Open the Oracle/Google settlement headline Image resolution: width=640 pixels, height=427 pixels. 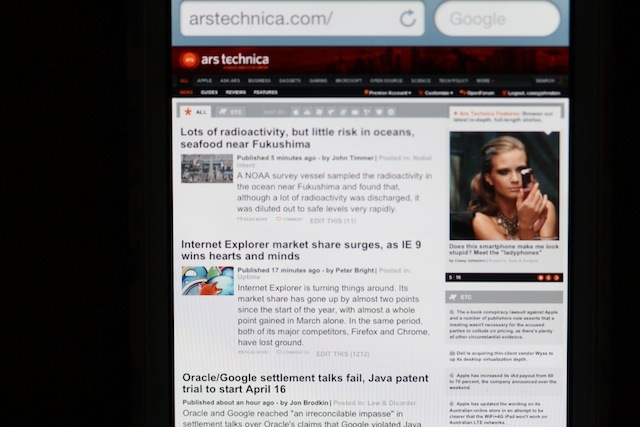click(305, 383)
